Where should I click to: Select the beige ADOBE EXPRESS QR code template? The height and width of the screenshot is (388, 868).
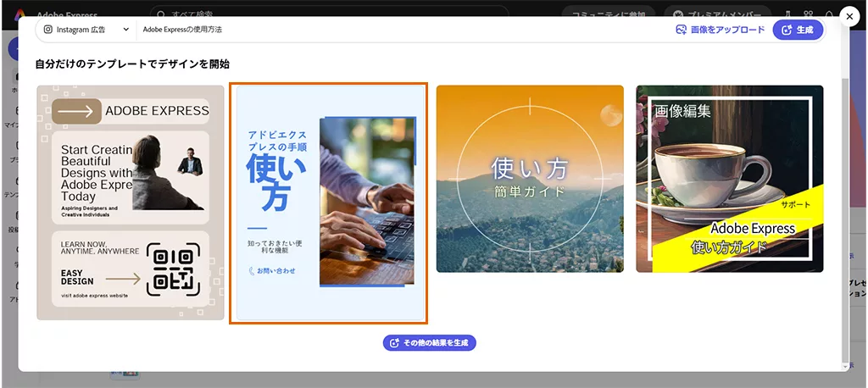tap(131, 202)
